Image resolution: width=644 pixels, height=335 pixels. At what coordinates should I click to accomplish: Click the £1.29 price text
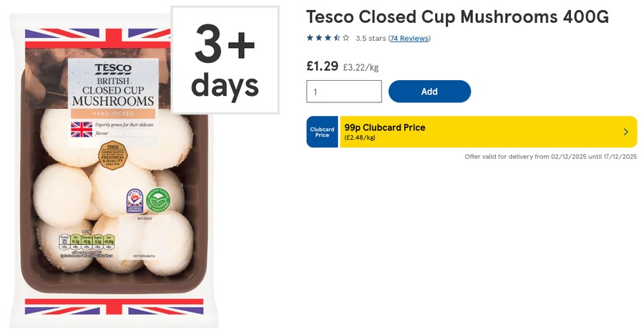click(322, 67)
